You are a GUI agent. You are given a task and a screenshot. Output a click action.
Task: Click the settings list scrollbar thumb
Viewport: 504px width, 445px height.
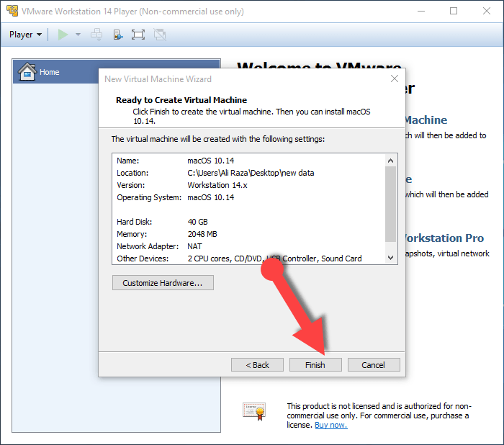[390, 205]
